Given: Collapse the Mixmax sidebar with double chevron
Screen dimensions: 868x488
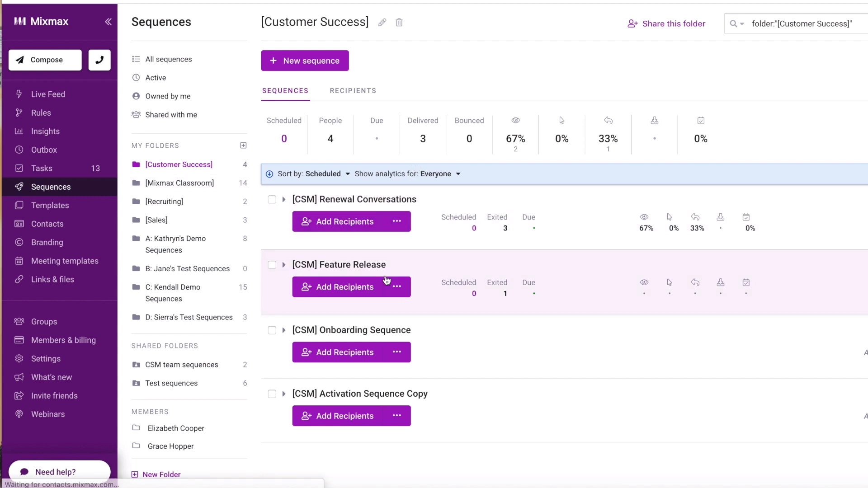Looking at the screenshot, I should 108,21.
